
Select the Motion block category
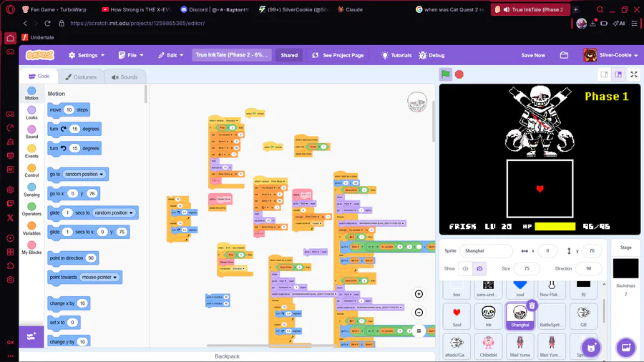click(31, 93)
